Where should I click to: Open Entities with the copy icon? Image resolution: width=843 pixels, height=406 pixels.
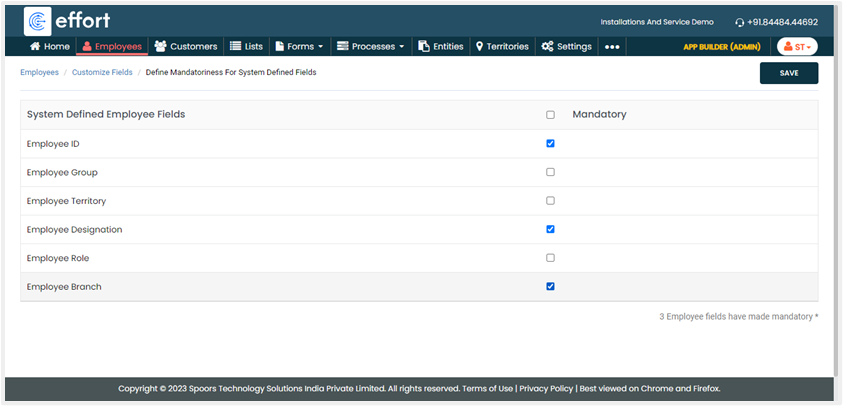point(423,46)
